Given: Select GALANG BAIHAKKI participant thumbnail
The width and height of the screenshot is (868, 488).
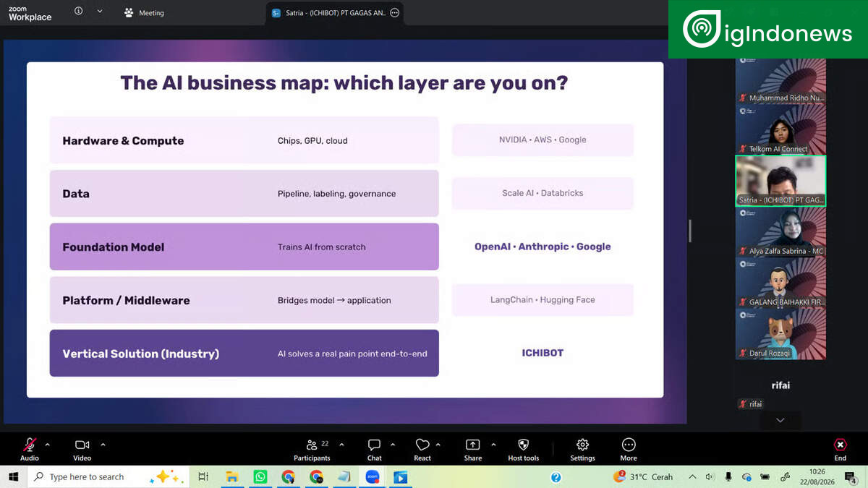Looking at the screenshot, I should click(780, 283).
